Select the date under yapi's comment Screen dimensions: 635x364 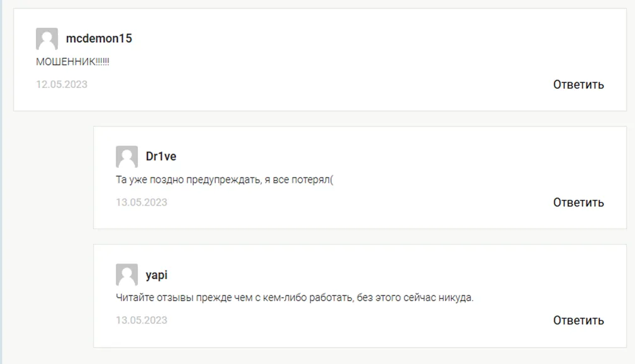[142, 321]
